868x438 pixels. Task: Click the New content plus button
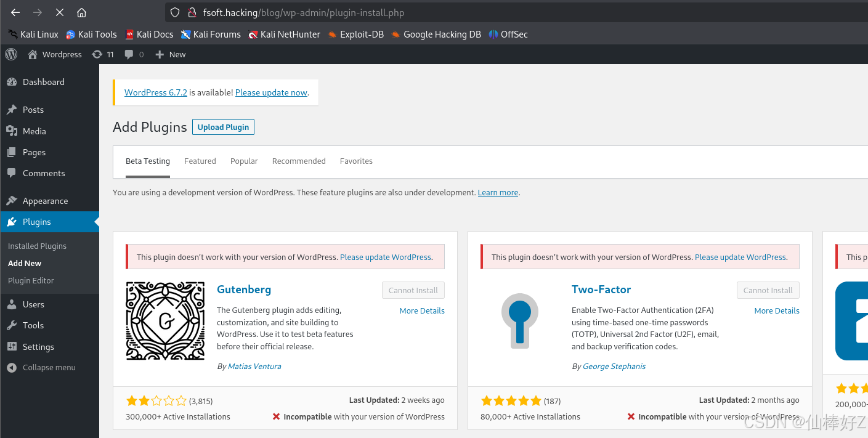click(x=171, y=54)
